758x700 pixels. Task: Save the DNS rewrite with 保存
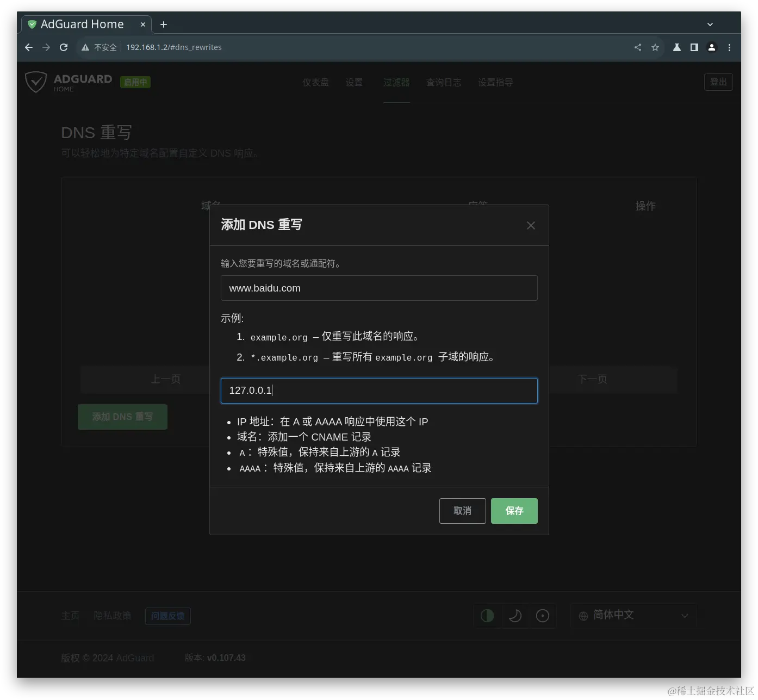[514, 511]
